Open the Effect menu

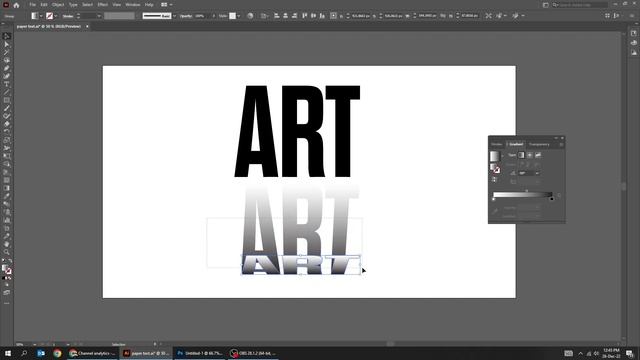(x=102, y=5)
